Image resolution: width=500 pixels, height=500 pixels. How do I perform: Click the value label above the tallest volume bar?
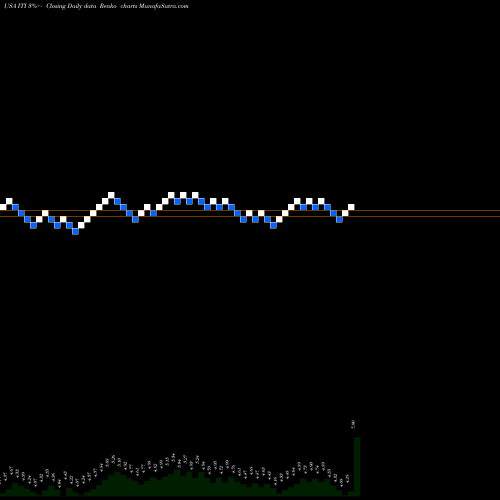pos(353,424)
